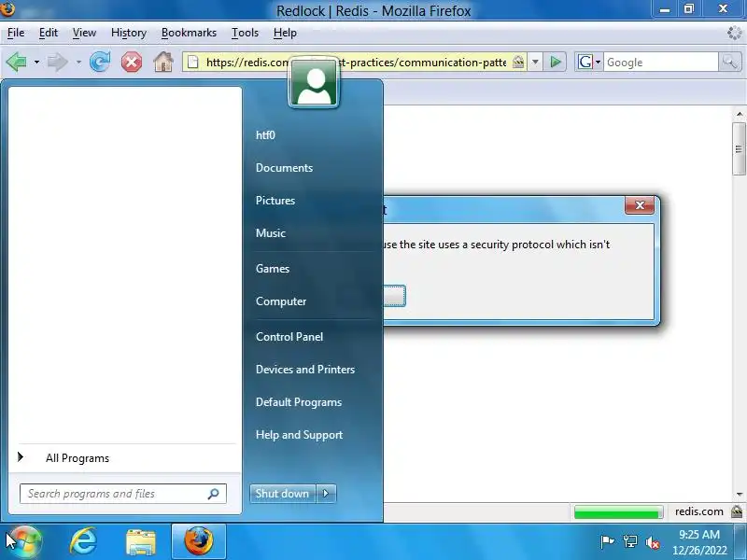747x560 pixels.
Task: Click the muted volume tray icon
Action: click(x=653, y=542)
